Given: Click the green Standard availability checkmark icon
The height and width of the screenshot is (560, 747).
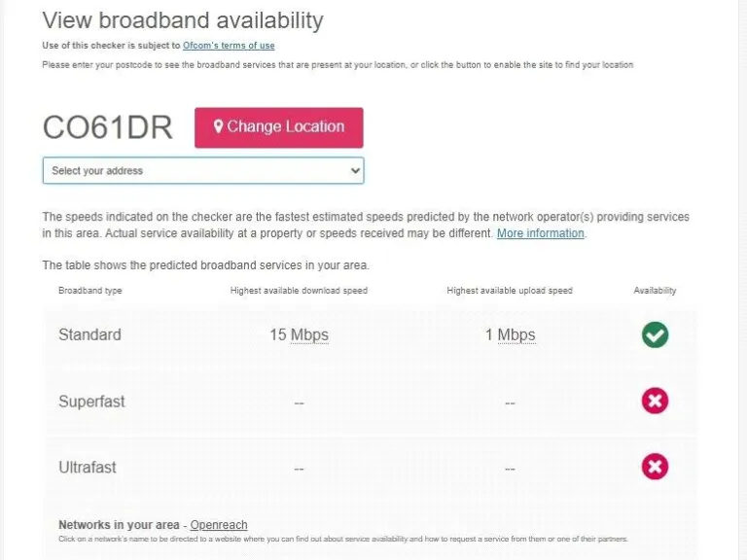Looking at the screenshot, I should (x=655, y=334).
